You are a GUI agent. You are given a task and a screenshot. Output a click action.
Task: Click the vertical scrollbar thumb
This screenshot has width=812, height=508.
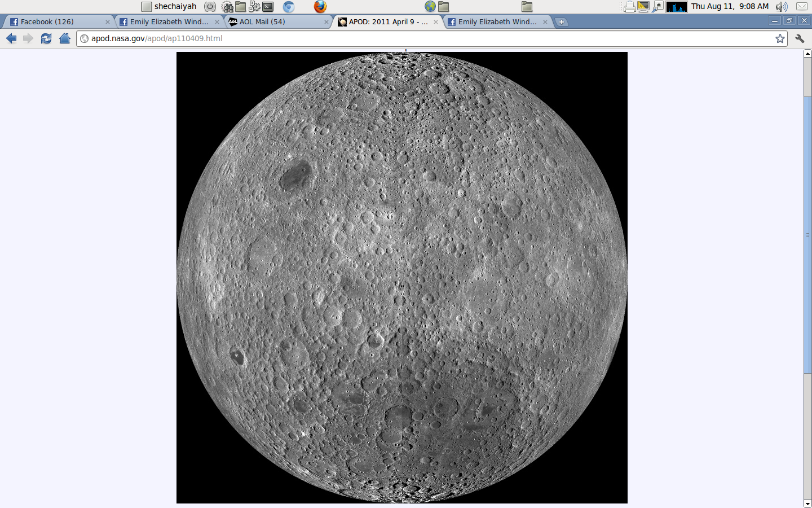click(807, 235)
